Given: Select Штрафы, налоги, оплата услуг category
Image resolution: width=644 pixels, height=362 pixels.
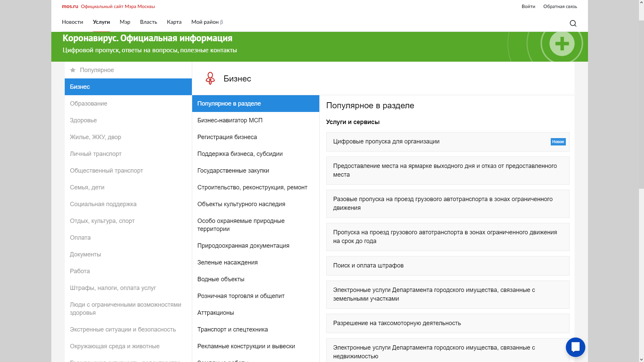Looking at the screenshot, I should (128, 288).
